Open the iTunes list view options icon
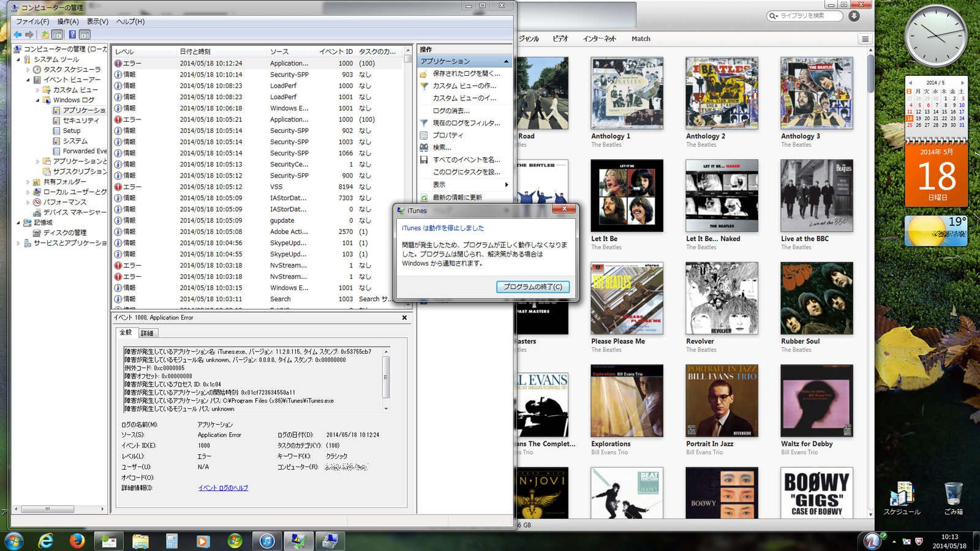This screenshot has width=980, height=551. pos(865,39)
